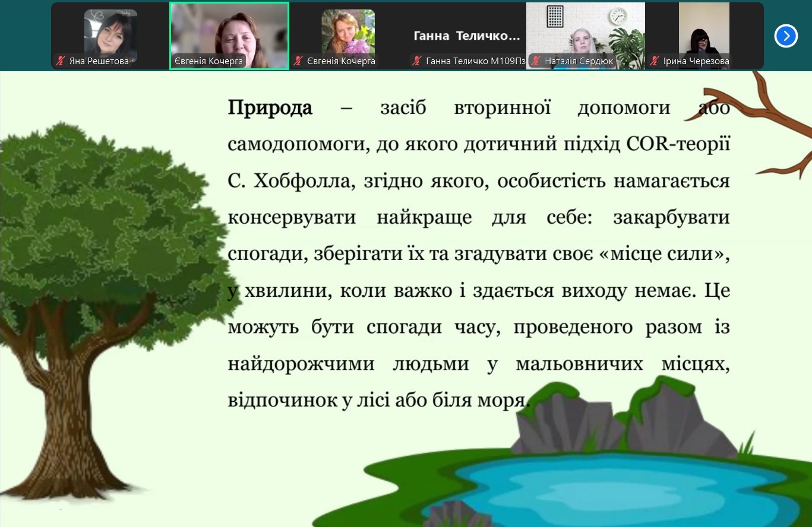812x527 pixels.
Task: Click muted microphone icon of flower-photo Євгенія Кочерга
Action: [x=299, y=61]
